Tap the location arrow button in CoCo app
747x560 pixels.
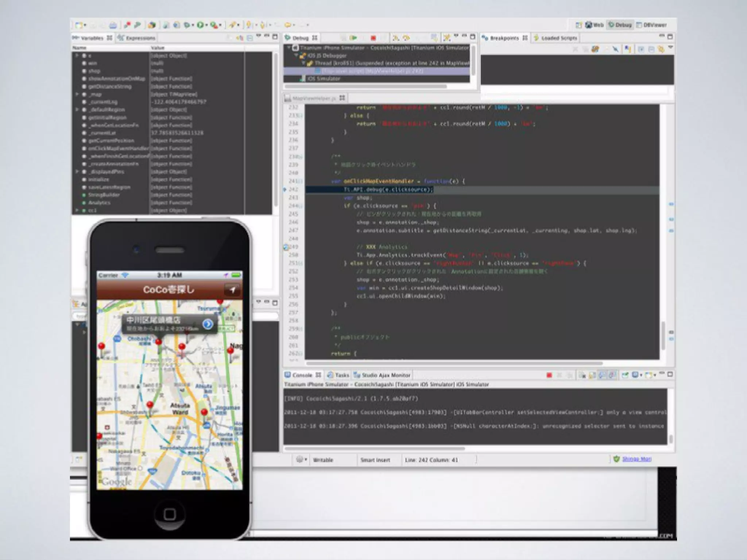pyautogui.click(x=232, y=290)
